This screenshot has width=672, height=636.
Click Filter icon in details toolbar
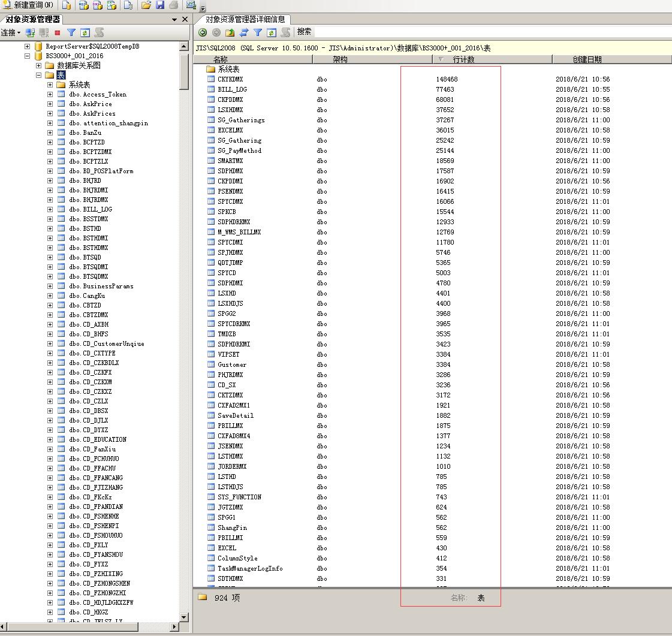click(x=258, y=32)
